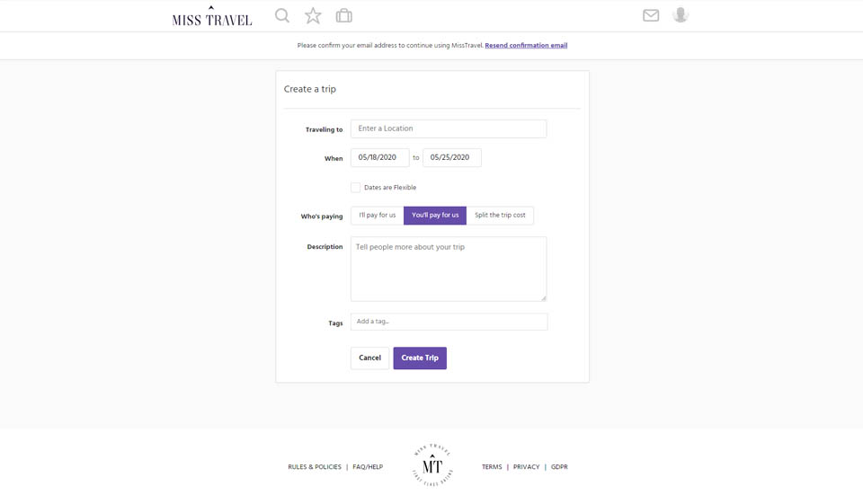Click the round MT footer emblem
Image resolution: width=863 pixels, height=504 pixels.
point(432,465)
